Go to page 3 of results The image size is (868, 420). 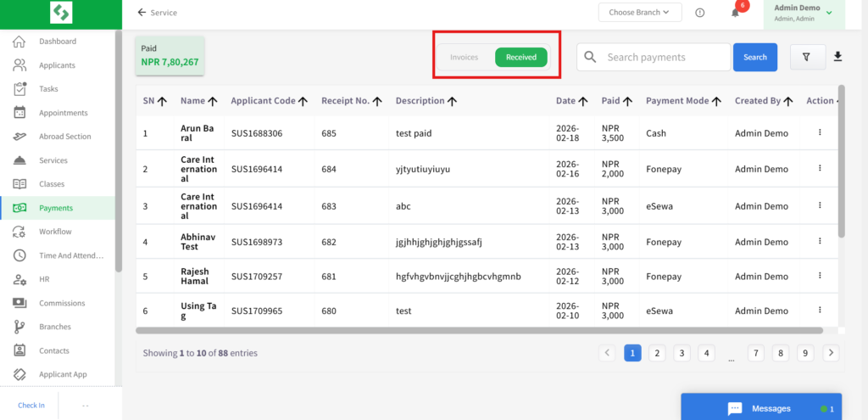point(682,353)
